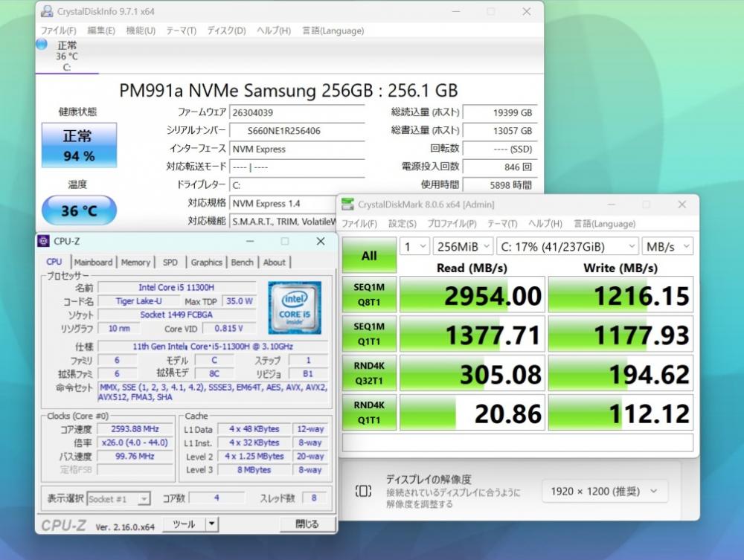
Task: Click the 正常 94 % health status button
Action: point(79,145)
